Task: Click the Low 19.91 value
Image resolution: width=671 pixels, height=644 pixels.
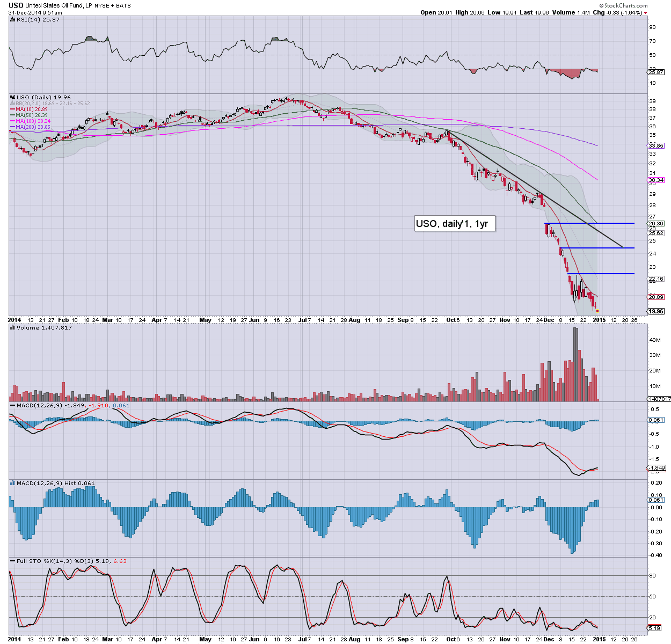Action: click(x=501, y=12)
